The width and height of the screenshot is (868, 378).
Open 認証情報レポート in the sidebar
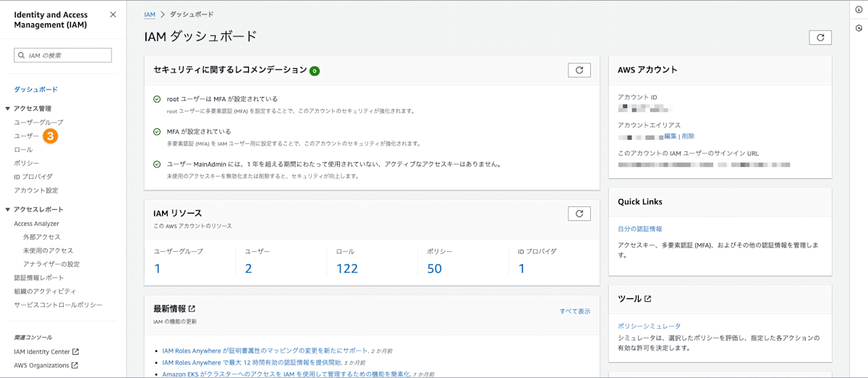pyautogui.click(x=38, y=277)
